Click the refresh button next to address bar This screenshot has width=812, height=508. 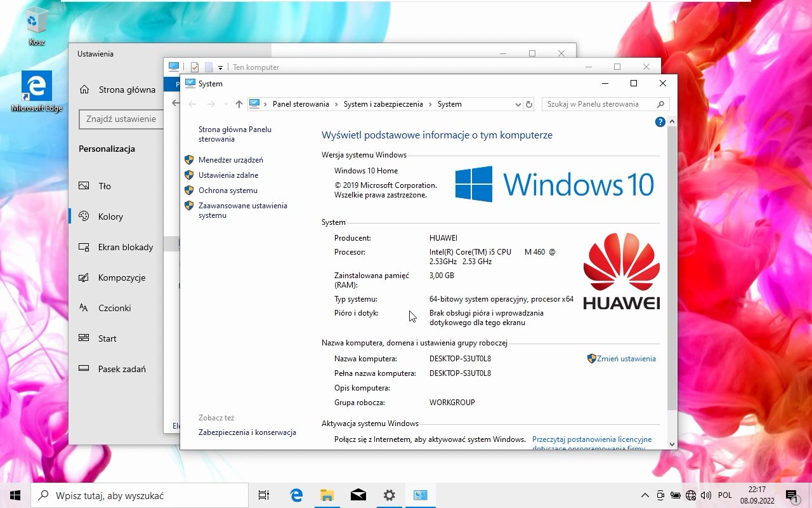(530, 104)
